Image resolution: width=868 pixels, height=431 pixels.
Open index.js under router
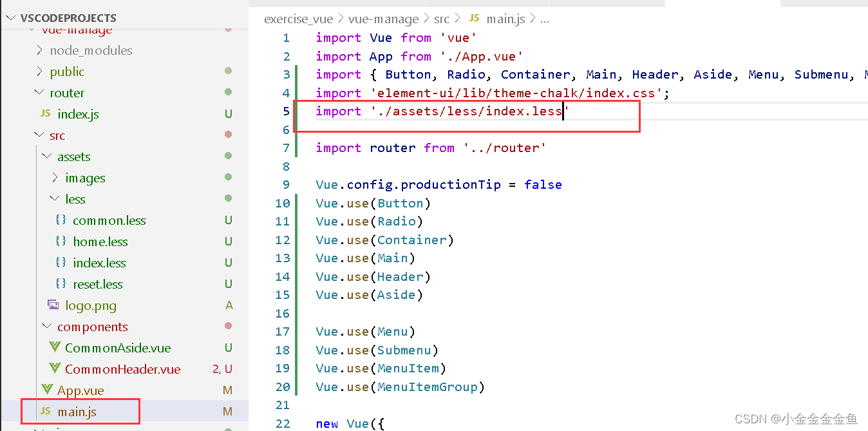78,114
